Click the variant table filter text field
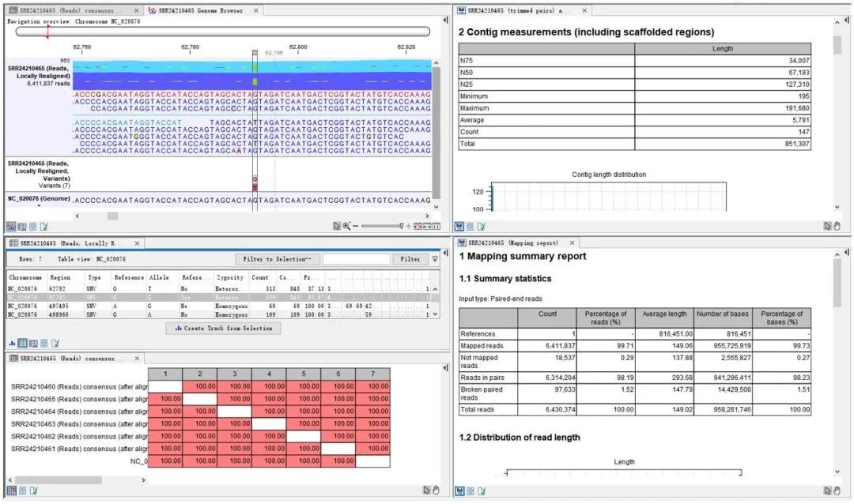This screenshot has width=854, height=504. [x=356, y=259]
